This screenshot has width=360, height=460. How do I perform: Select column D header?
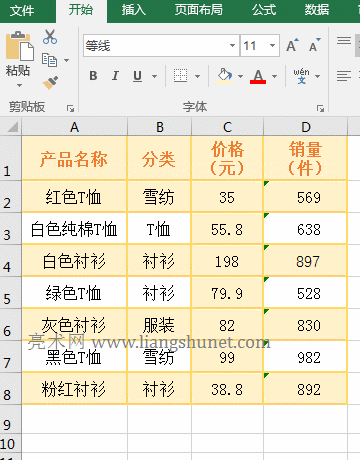pyautogui.click(x=306, y=127)
